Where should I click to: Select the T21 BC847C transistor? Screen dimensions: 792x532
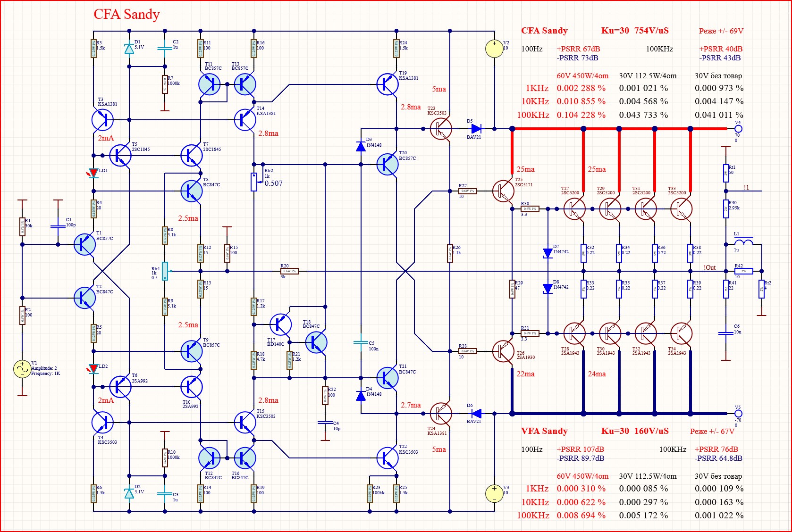pyautogui.click(x=388, y=377)
